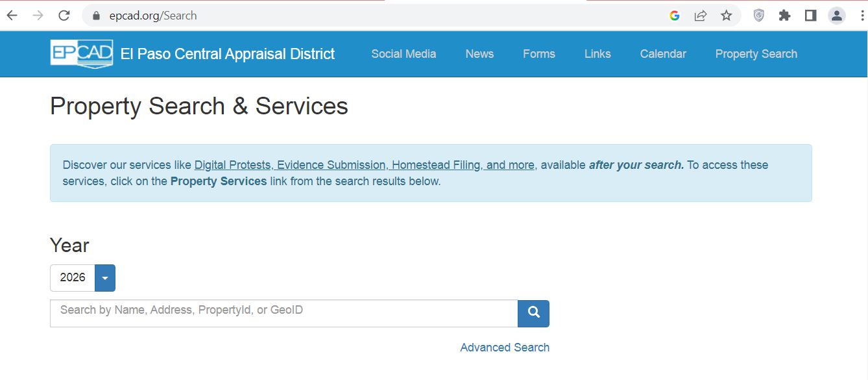Screen dimensions: 868x380
Task: Open the shield extension icon
Action: (758, 16)
